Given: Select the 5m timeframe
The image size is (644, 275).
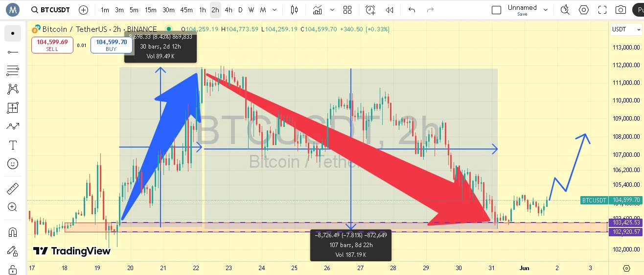Looking at the screenshot, I should point(134,10).
